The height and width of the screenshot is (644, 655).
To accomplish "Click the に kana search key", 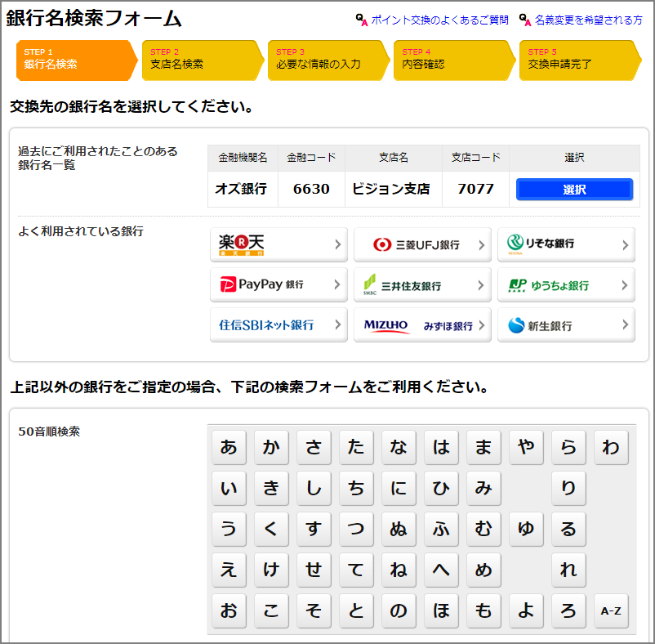I will point(399,488).
